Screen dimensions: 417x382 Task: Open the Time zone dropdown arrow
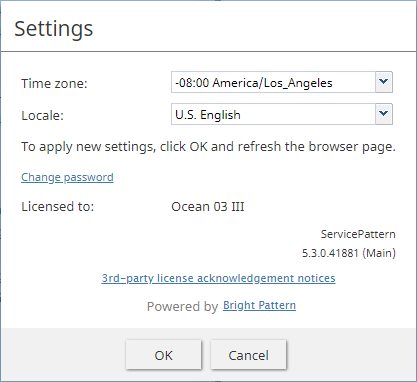coord(384,82)
